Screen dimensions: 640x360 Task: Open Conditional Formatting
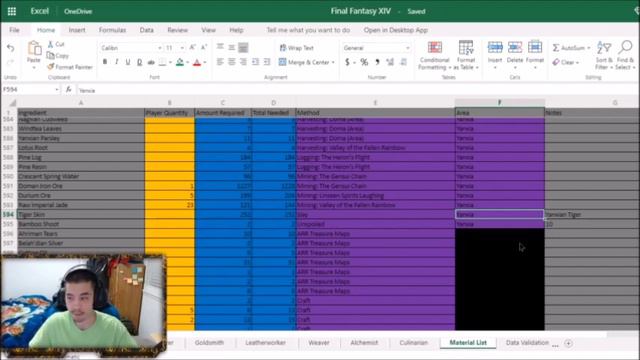click(435, 55)
